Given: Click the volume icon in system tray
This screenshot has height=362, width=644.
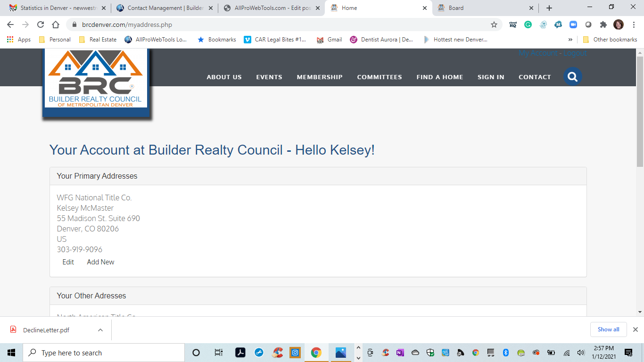Looking at the screenshot, I should tap(580, 353).
